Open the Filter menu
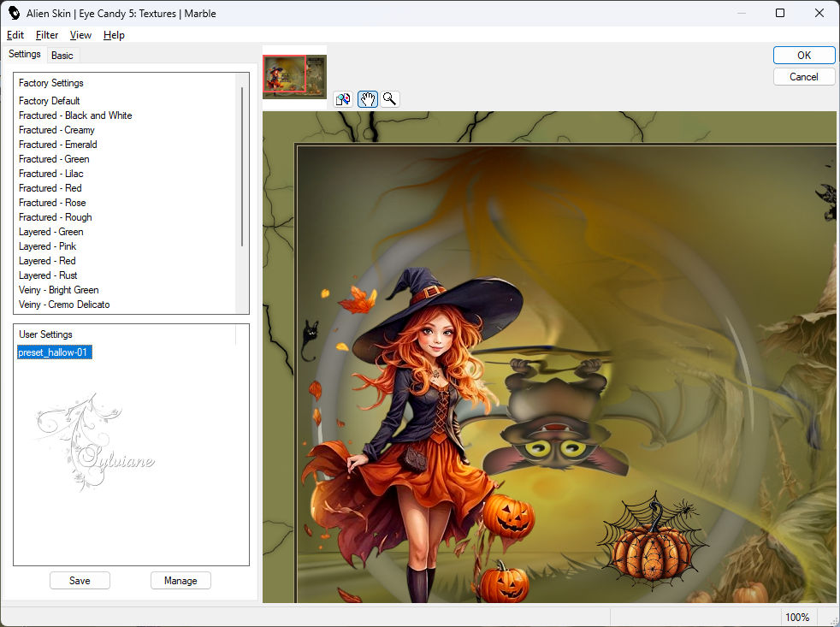Screen dimensions: 840x627 46,35
